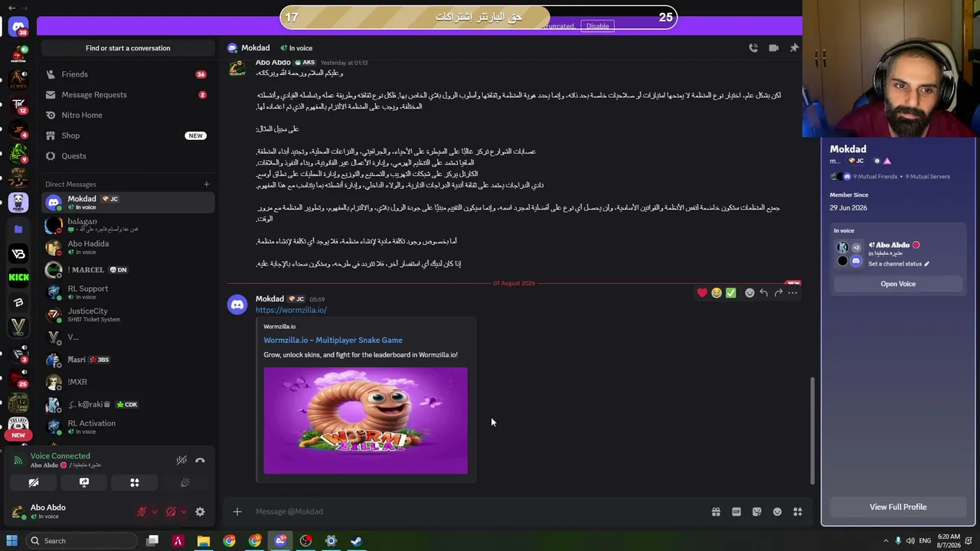Open JusticeCity direct message
This screenshot has width=980, height=551.
(128, 315)
